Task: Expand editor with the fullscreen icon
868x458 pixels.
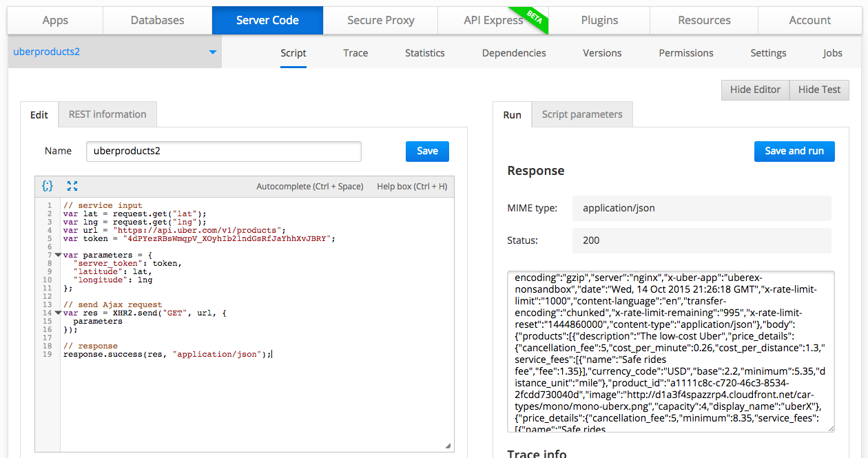Action: coord(72,186)
